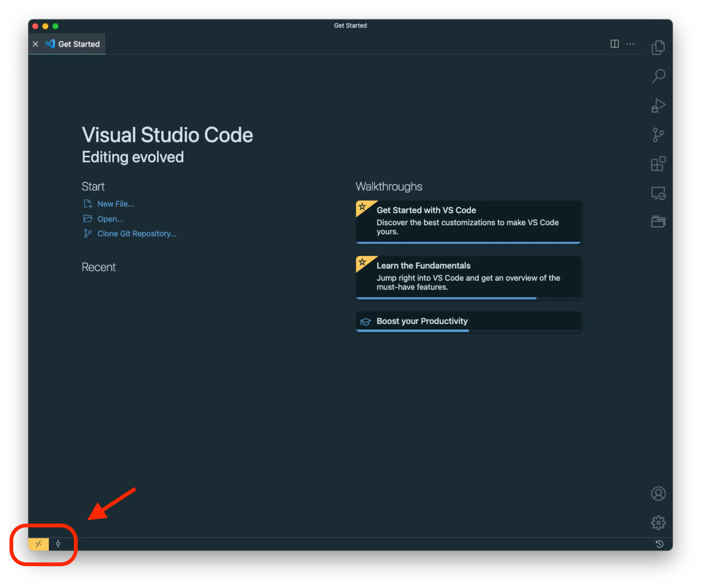Open the Manage gear icon
Image resolution: width=701 pixels, height=588 pixels.
click(x=658, y=522)
